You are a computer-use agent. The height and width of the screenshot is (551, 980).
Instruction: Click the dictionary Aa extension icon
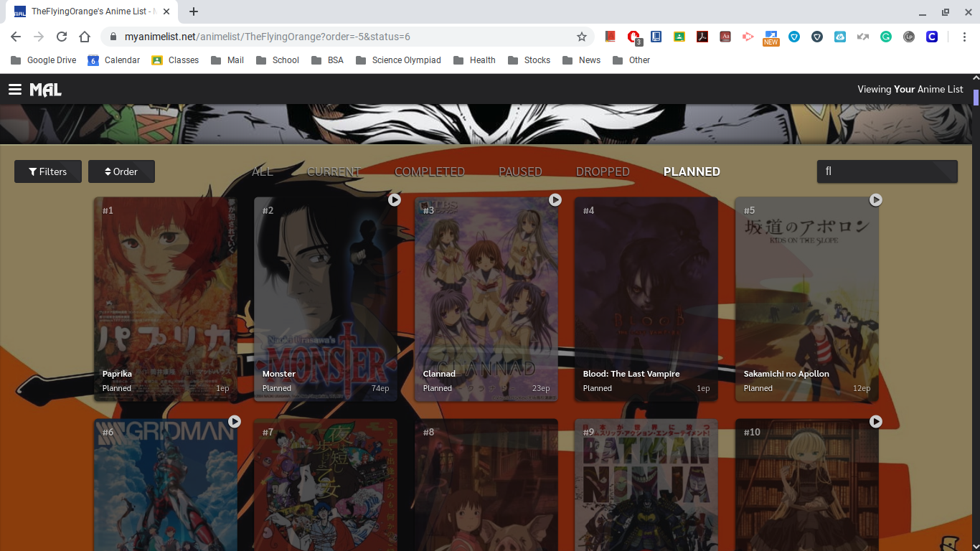(x=725, y=37)
